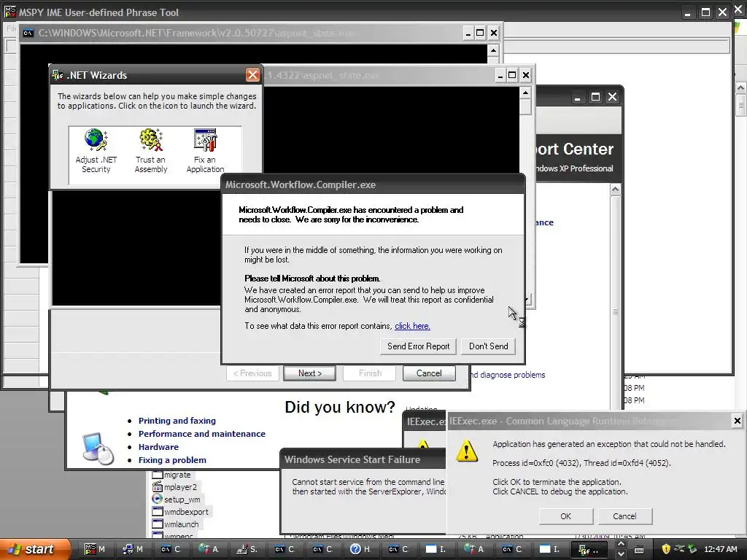This screenshot has height=560, width=747.
Task: Click the Help Center scrollbar thumb grip
Action: 615,311
